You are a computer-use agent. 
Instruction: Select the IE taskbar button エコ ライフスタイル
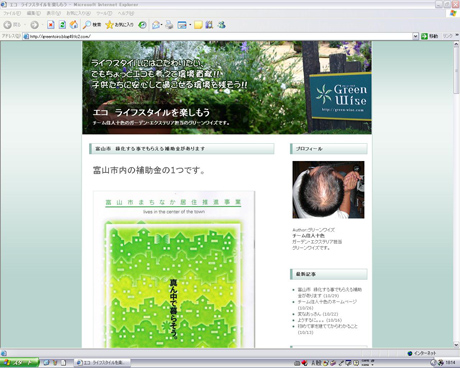102,363
